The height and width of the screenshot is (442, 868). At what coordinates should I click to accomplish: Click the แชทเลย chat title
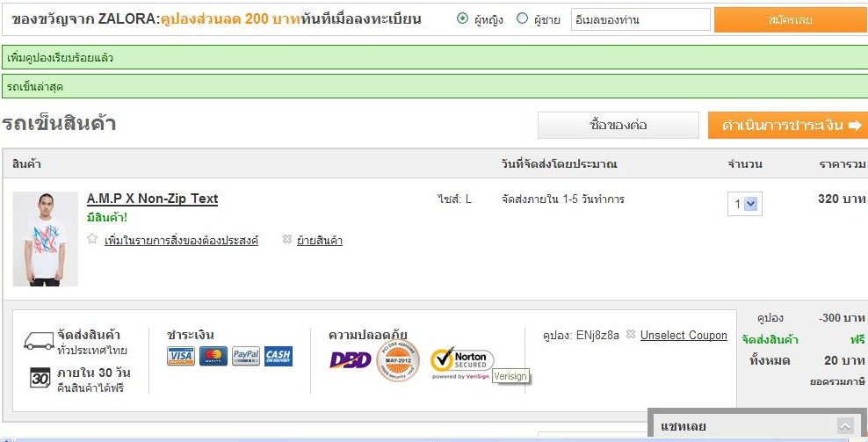tap(684, 426)
